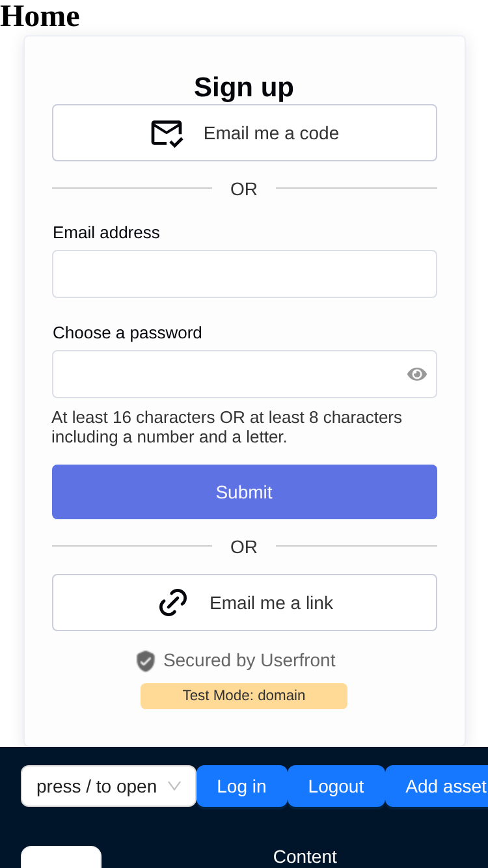488x868 pixels.
Task: Click the Home heading
Action: 40,16
